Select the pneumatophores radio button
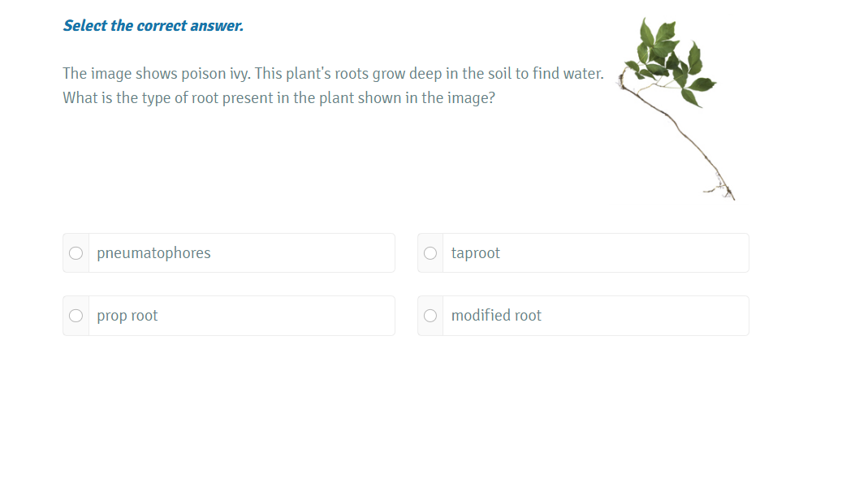Screen dimensions: 868x487 (x=76, y=253)
